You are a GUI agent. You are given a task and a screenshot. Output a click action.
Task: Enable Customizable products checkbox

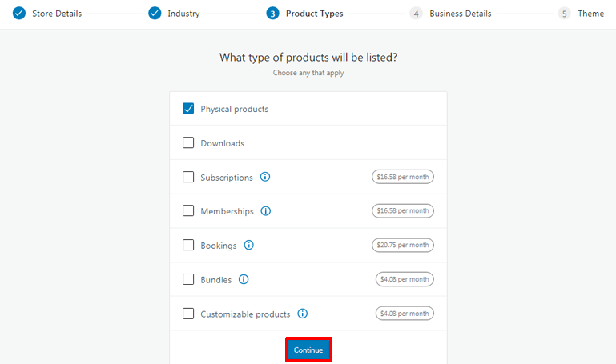pos(188,314)
